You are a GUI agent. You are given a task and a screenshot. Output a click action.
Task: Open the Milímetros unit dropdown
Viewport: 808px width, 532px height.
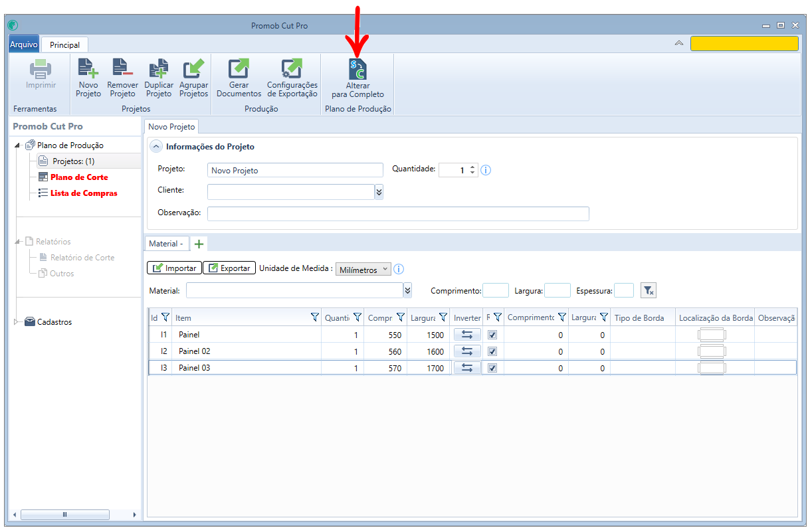[x=363, y=270]
